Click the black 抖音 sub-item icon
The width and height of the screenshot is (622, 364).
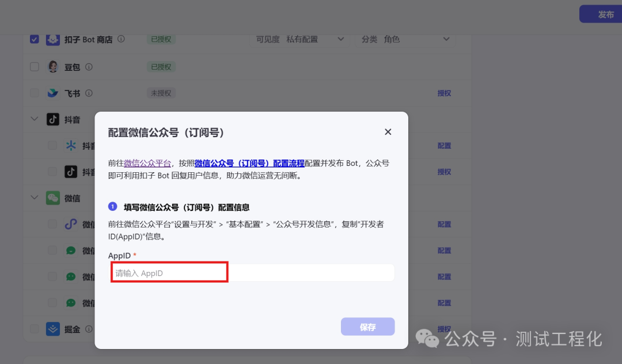[71, 172]
